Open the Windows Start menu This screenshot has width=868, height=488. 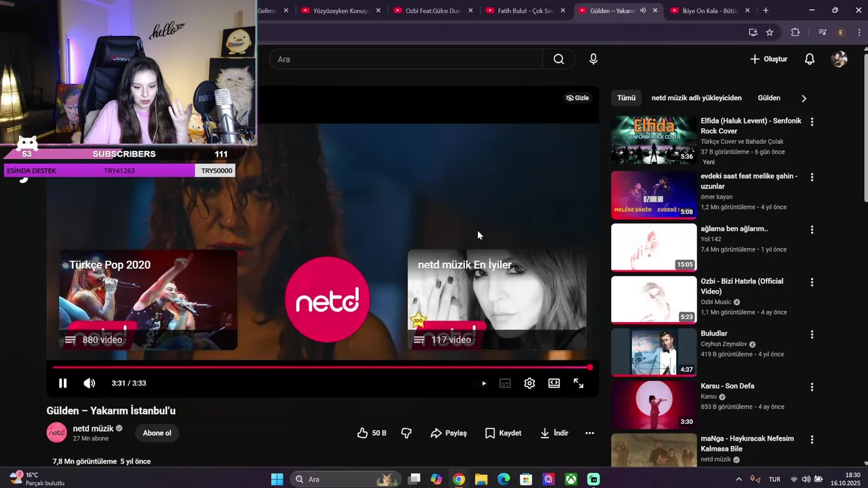pyautogui.click(x=277, y=479)
